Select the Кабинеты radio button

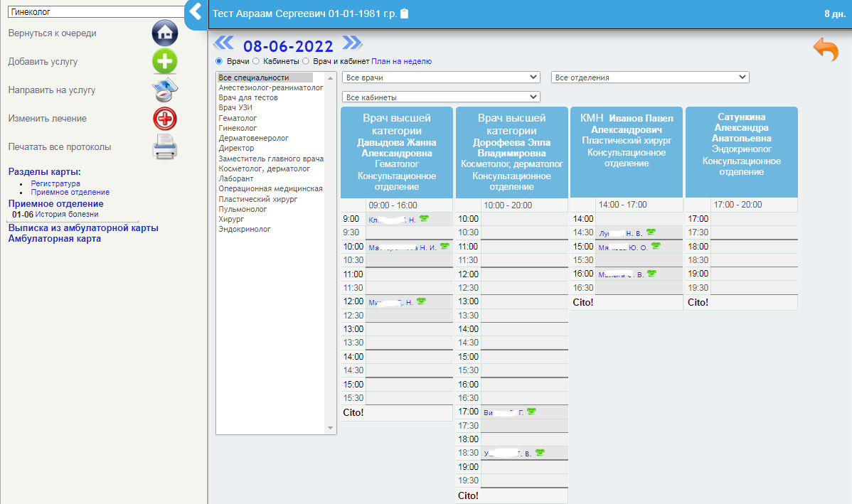(256, 61)
